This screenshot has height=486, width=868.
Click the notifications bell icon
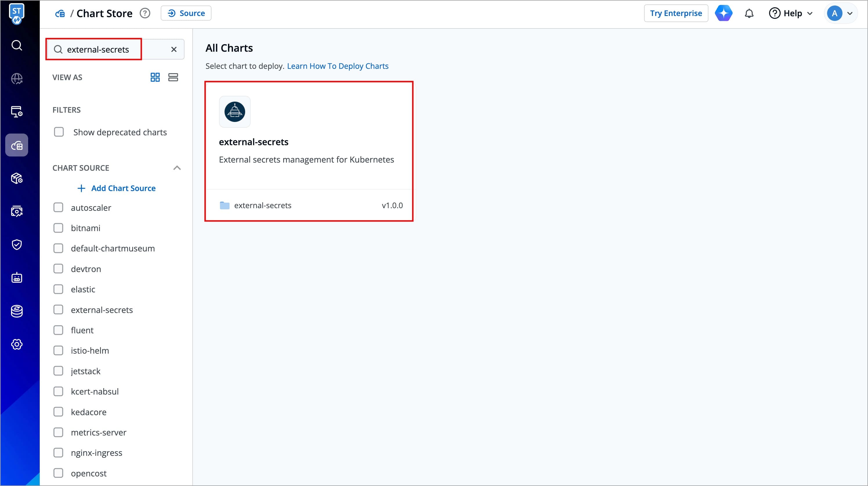point(749,13)
